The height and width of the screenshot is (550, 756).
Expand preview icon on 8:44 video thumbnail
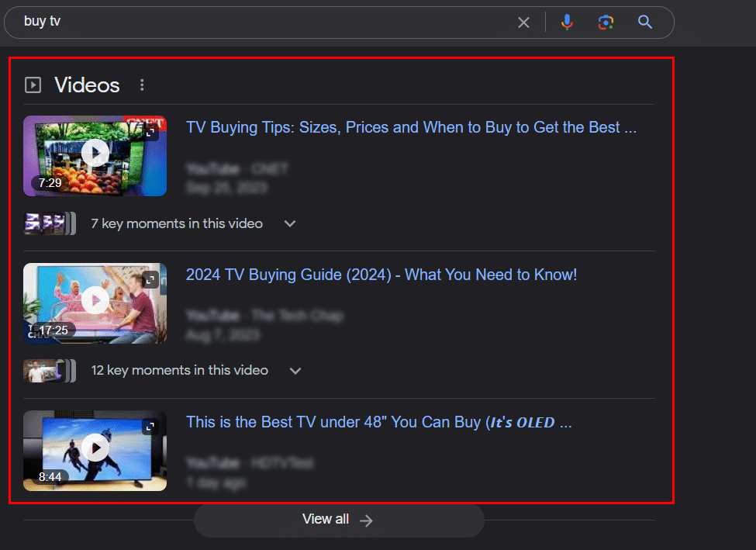pos(150,427)
